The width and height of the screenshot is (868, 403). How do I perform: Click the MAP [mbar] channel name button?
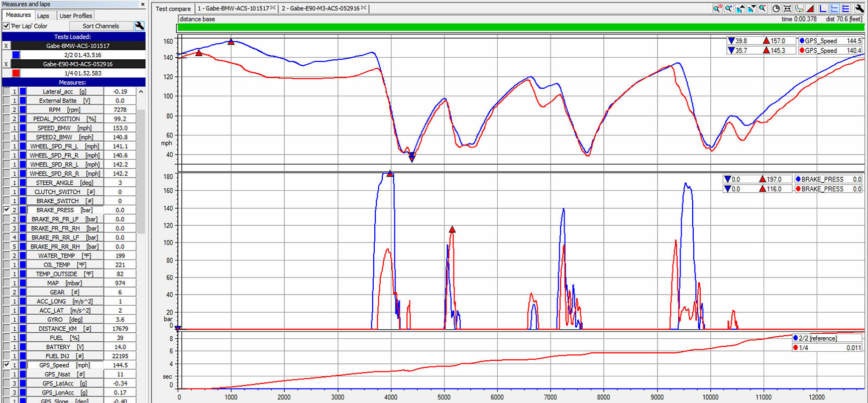[65, 283]
